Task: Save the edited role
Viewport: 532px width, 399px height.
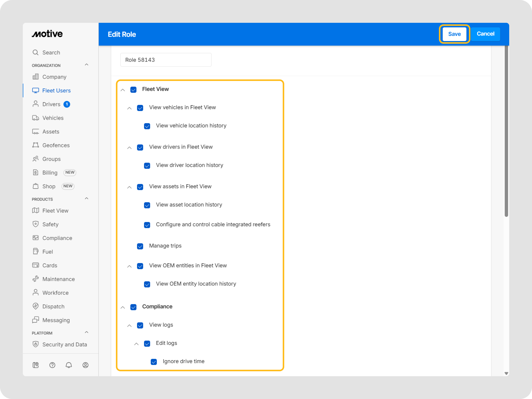Action: [454, 34]
